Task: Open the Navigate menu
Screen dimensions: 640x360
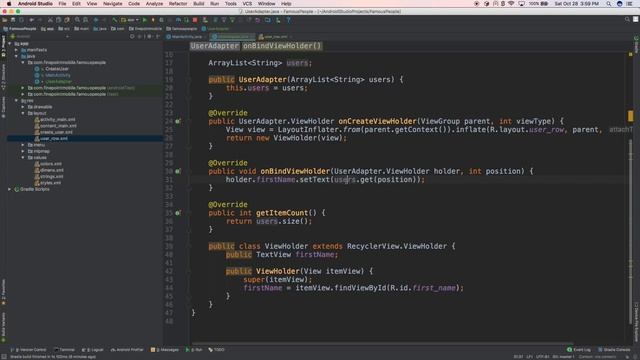Action: 113,4
